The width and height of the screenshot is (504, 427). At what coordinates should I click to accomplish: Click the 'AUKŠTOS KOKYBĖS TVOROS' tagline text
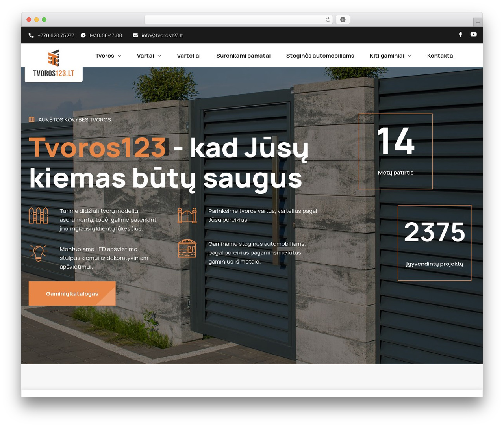click(74, 119)
